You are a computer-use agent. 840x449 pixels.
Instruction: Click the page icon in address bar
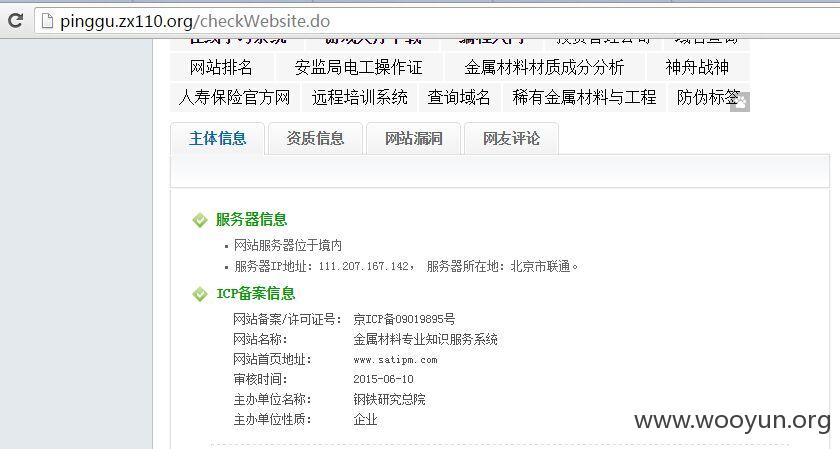point(47,21)
